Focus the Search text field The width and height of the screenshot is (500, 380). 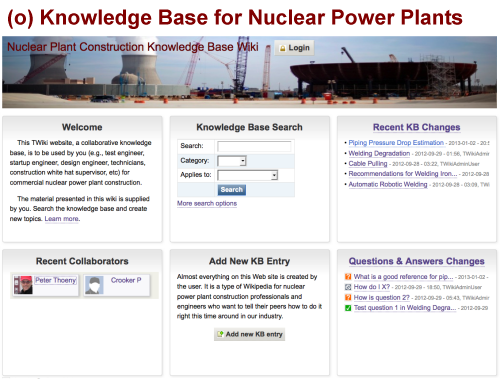pos(254,146)
